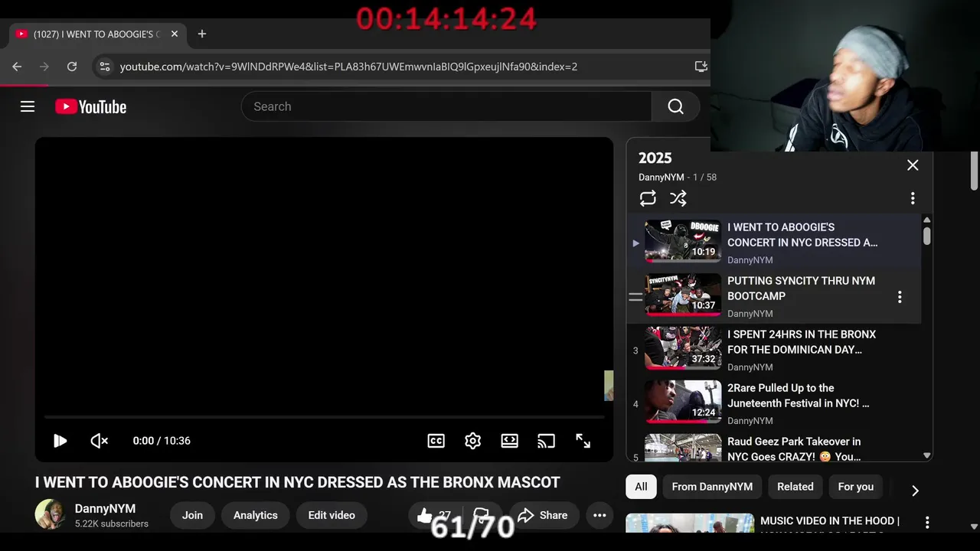980x551 pixels.
Task: Reload the page
Action: pyautogui.click(x=72, y=67)
